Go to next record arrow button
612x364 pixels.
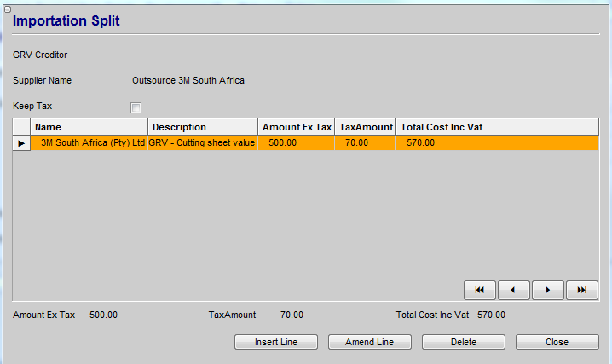coord(547,290)
